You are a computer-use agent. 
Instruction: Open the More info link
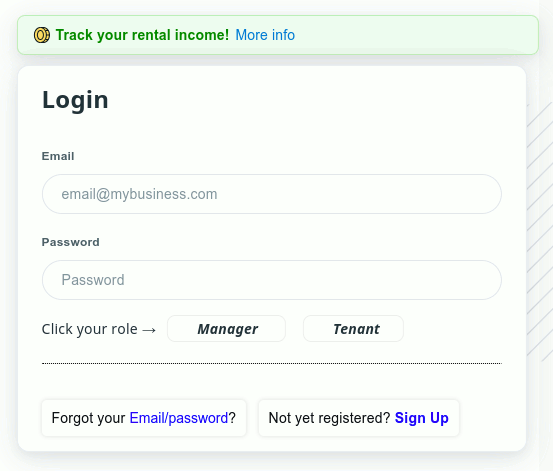coord(265,35)
